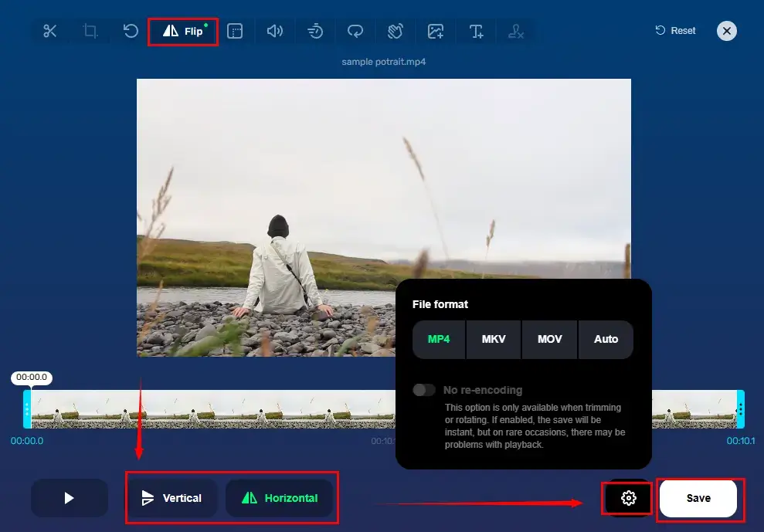Click the left timeline trim handle
This screenshot has width=764, height=532.
(27, 409)
